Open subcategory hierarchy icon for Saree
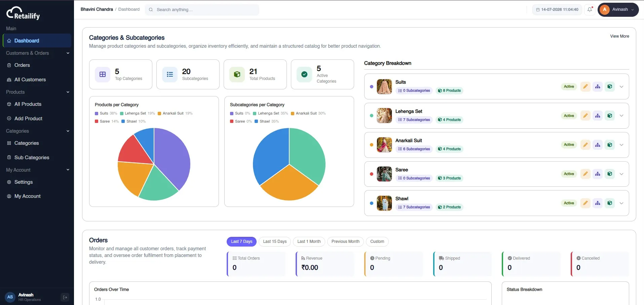 coord(598,174)
